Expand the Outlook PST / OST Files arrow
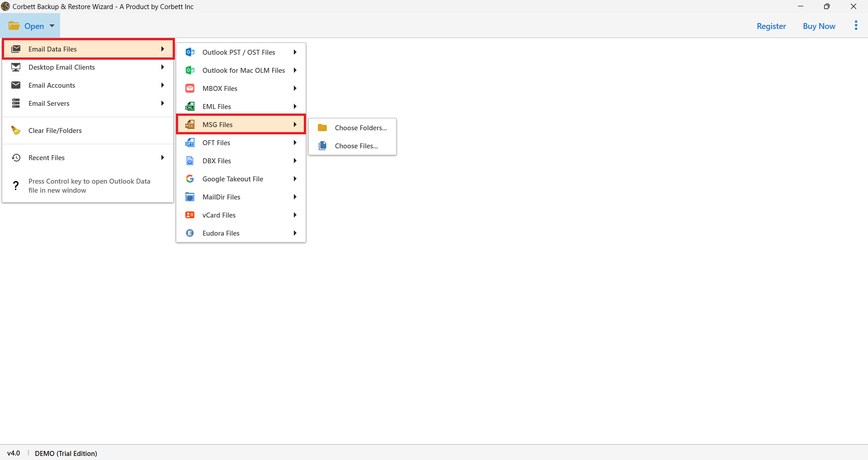Viewport: 868px width, 460px height. [295, 52]
